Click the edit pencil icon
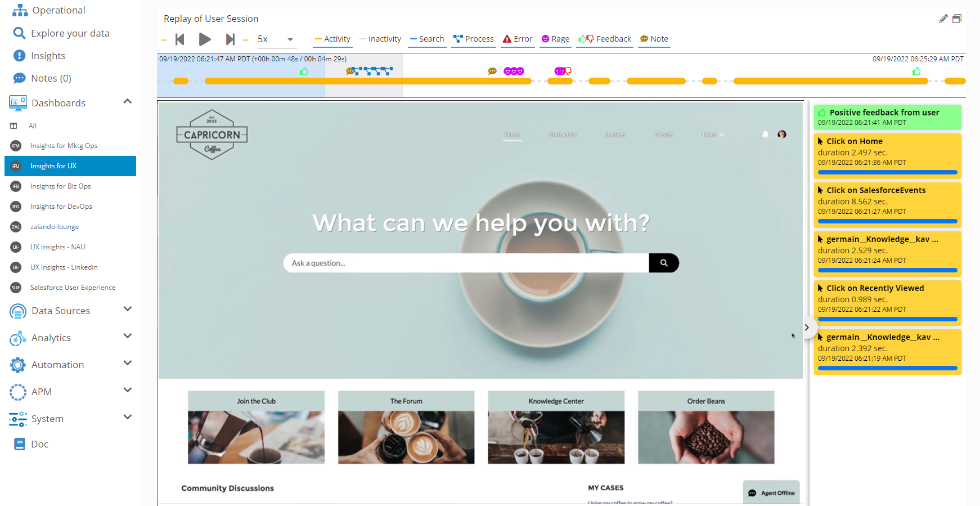 coord(943,19)
